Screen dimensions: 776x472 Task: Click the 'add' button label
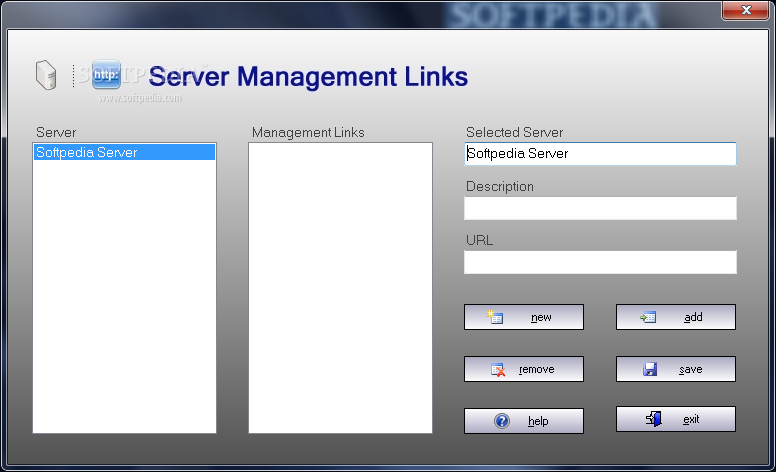[x=693, y=317]
